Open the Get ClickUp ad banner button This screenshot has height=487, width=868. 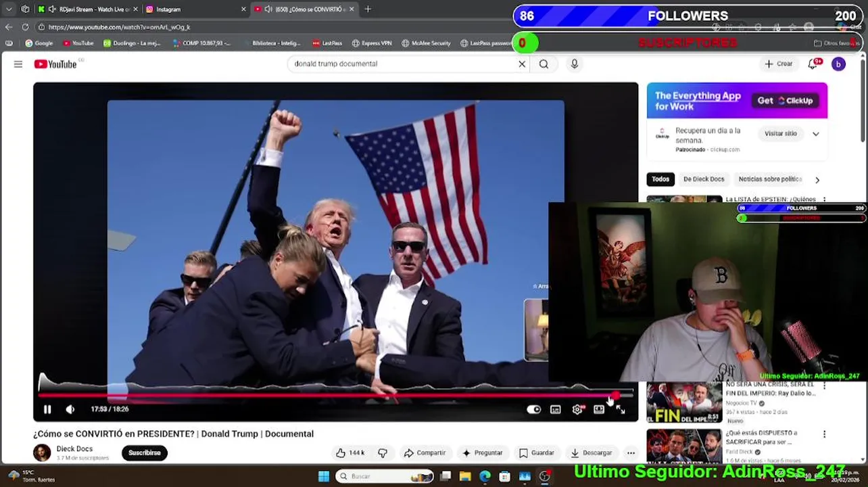(x=785, y=101)
